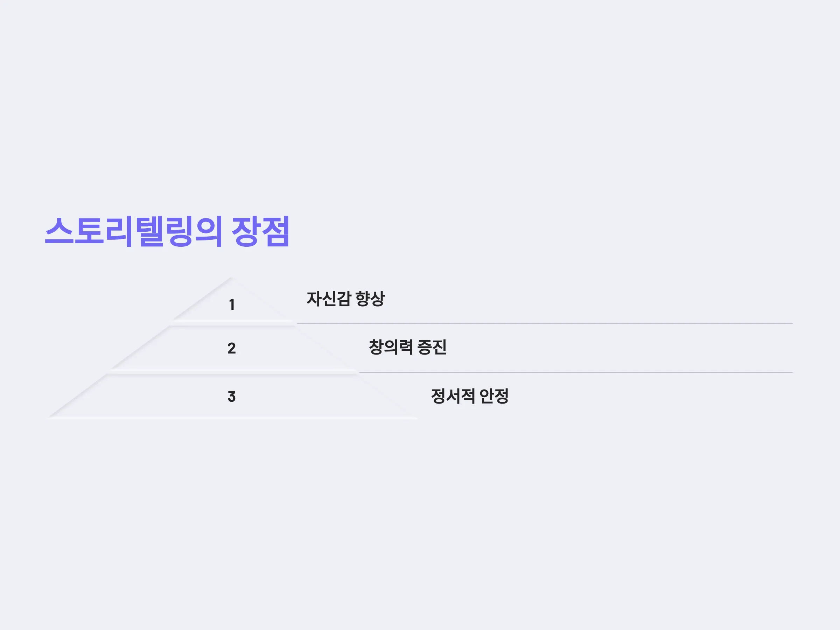Click the apex point of the pyramid

click(x=231, y=278)
